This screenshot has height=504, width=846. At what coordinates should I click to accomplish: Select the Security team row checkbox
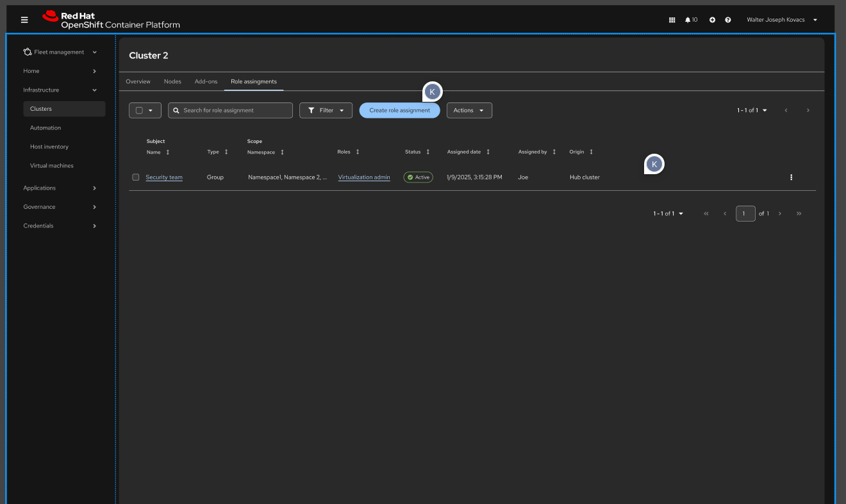tap(136, 177)
